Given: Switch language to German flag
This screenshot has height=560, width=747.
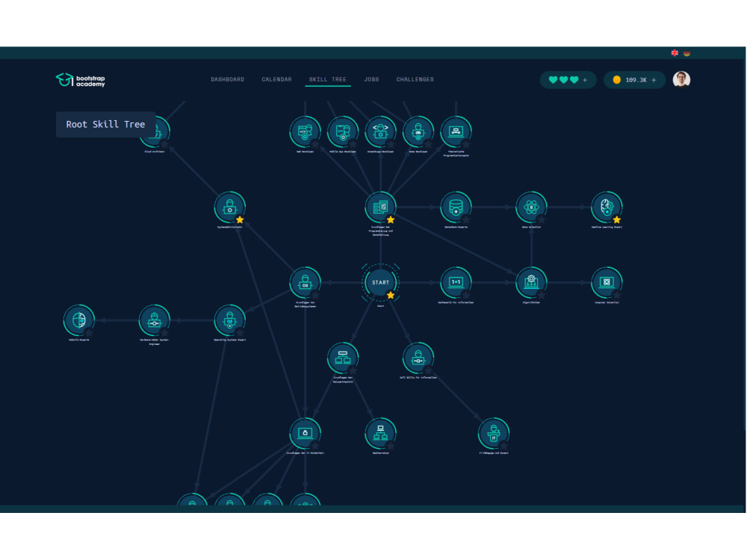Looking at the screenshot, I should (x=686, y=53).
